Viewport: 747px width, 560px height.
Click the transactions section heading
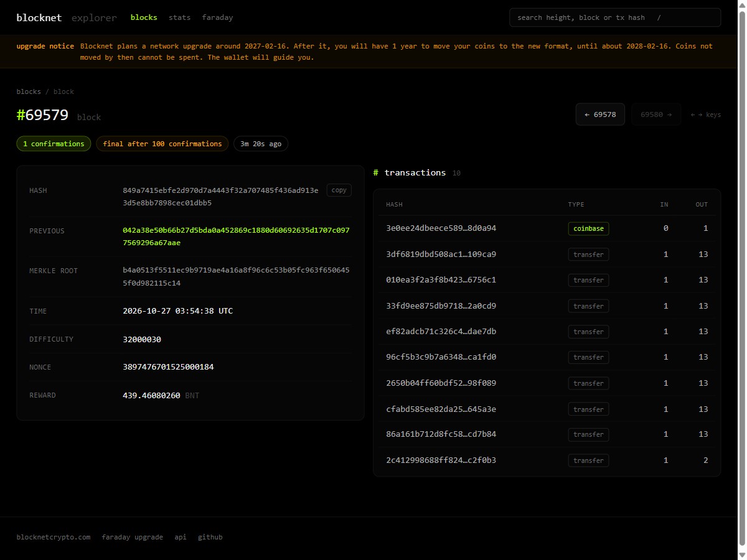(415, 173)
